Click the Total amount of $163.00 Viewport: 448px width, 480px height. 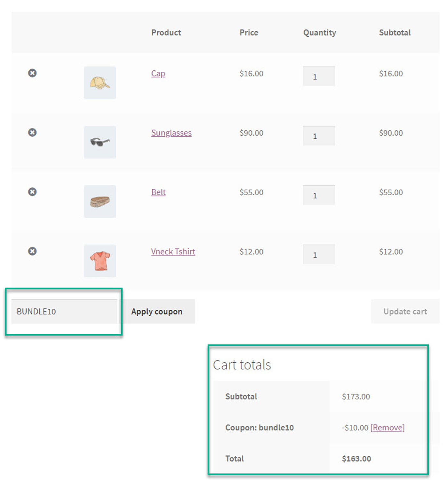356,458
